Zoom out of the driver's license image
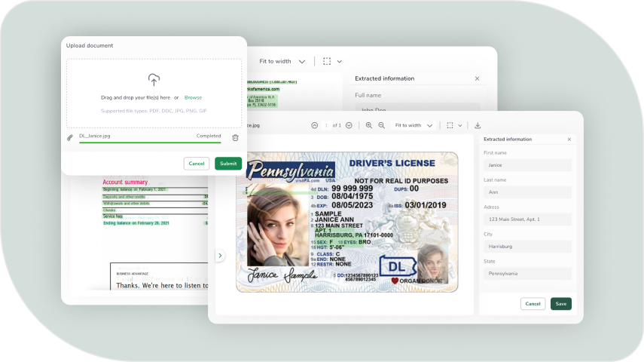The height and width of the screenshot is (362, 644). (383, 125)
